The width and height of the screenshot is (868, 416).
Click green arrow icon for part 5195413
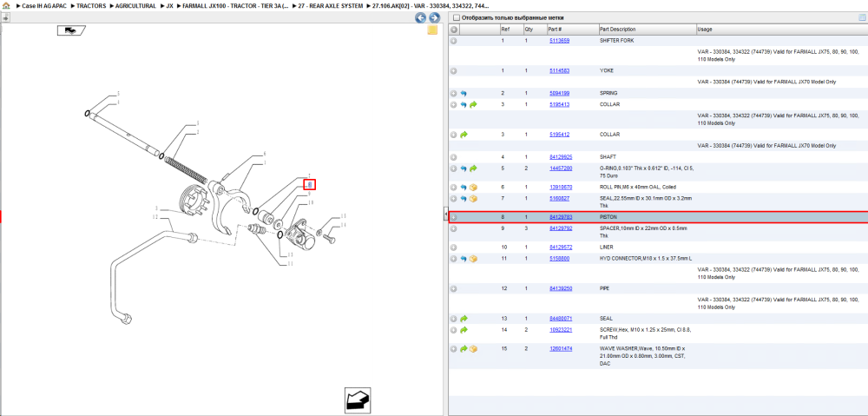pos(473,105)
